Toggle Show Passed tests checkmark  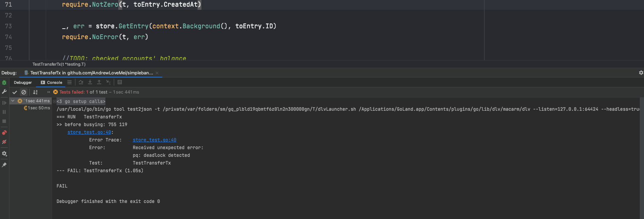(x=15, y=92)
